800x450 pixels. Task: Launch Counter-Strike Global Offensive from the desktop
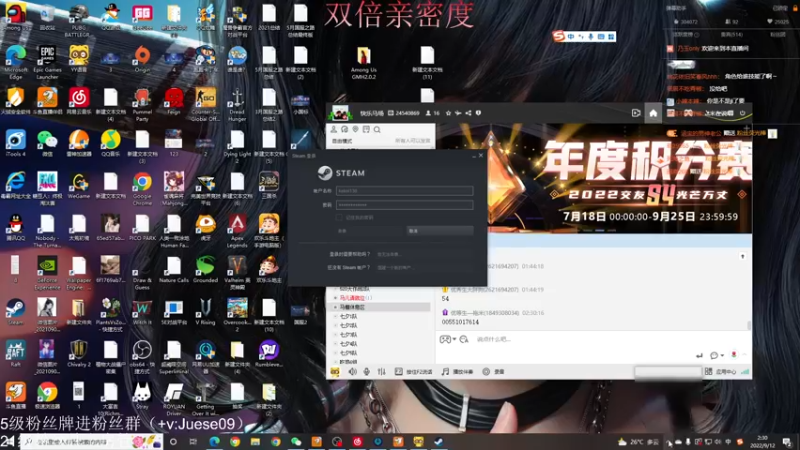click(x=205, y=105)
